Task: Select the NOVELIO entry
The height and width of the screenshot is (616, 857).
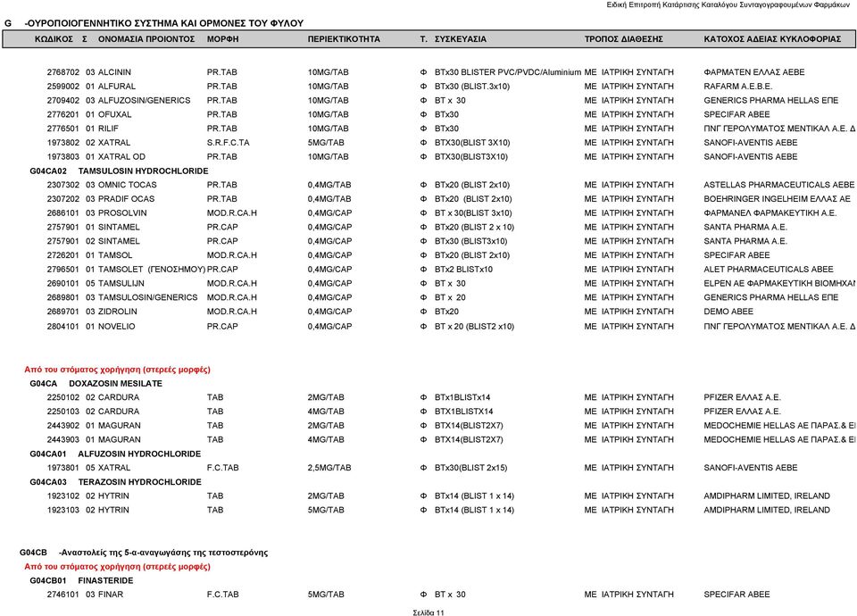Action: tap(116, 327)
